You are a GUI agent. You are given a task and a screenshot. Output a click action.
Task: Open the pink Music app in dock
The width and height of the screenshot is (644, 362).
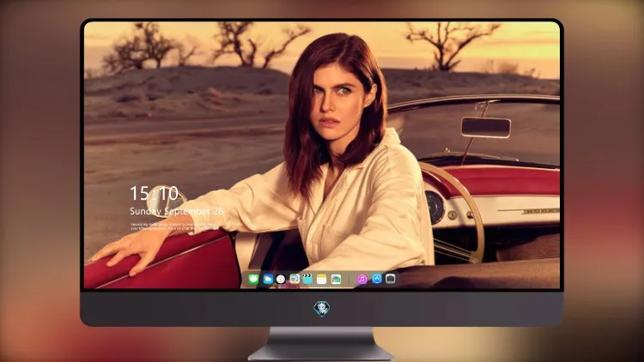pos(361,279)
